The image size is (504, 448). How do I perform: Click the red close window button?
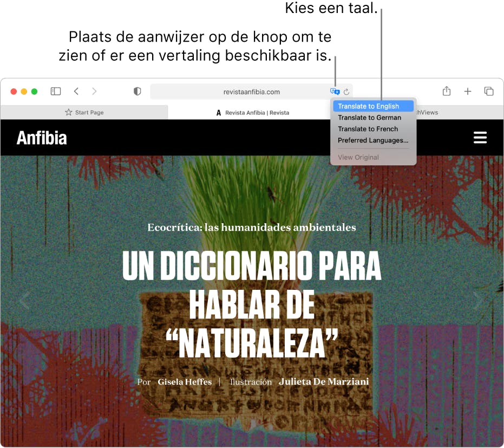point(14,92)
